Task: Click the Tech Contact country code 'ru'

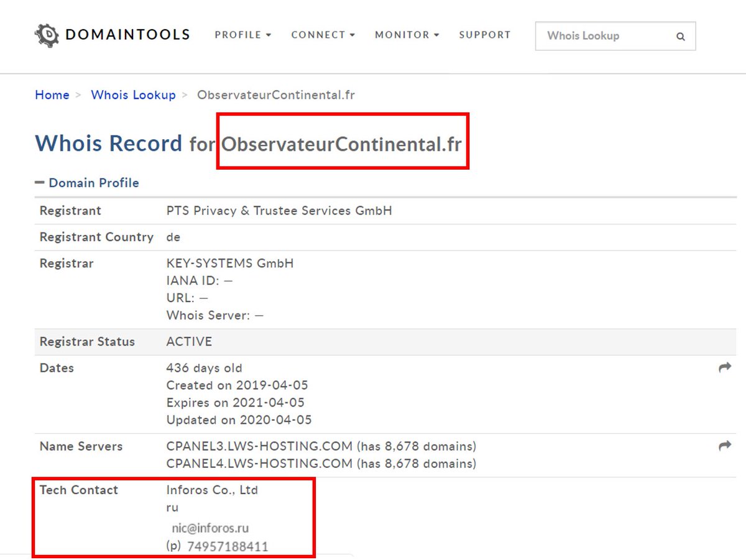Action: point(172,508)
